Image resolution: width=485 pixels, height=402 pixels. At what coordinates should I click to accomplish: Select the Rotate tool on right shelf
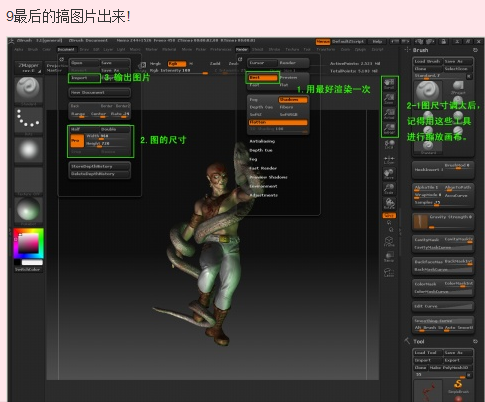pos(389,203)
